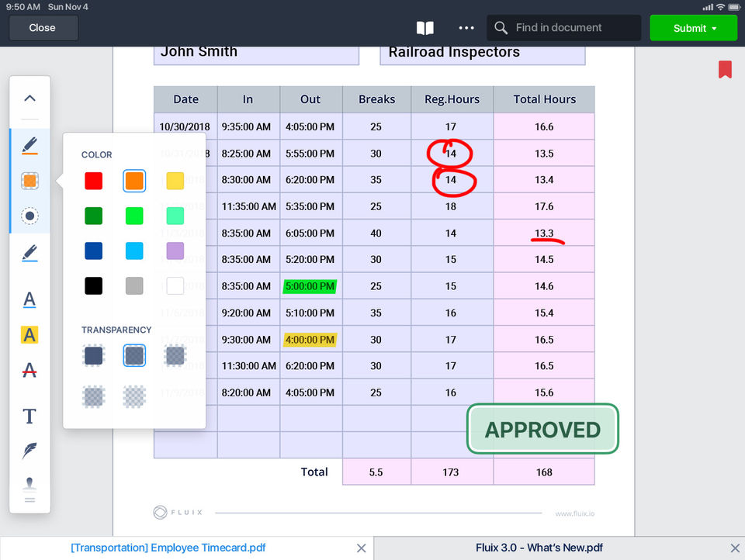Click the 10/30/2018 date cell
745x560 pixels.
tap(185, 127)
